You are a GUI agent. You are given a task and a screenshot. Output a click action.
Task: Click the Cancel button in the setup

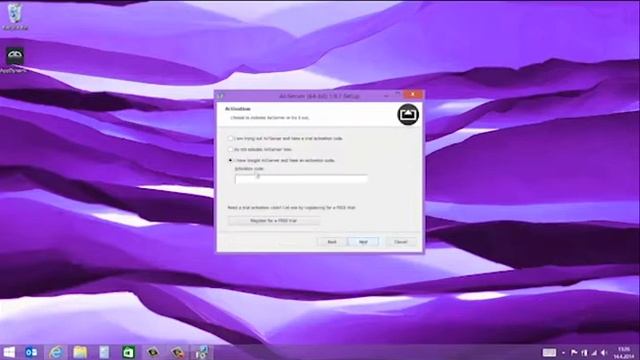[401, 242]
